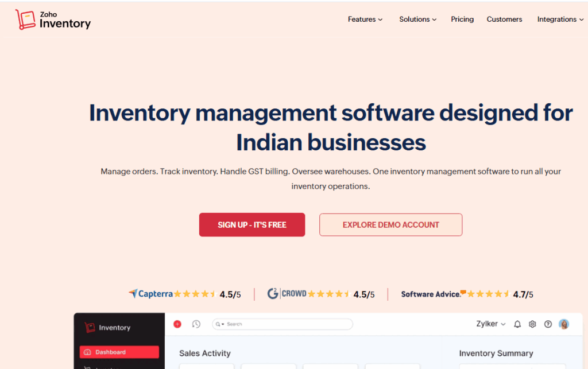588x369 pixels.
Task: Click the Inventory logo in dark sidebar
Action: coord(107,328)
